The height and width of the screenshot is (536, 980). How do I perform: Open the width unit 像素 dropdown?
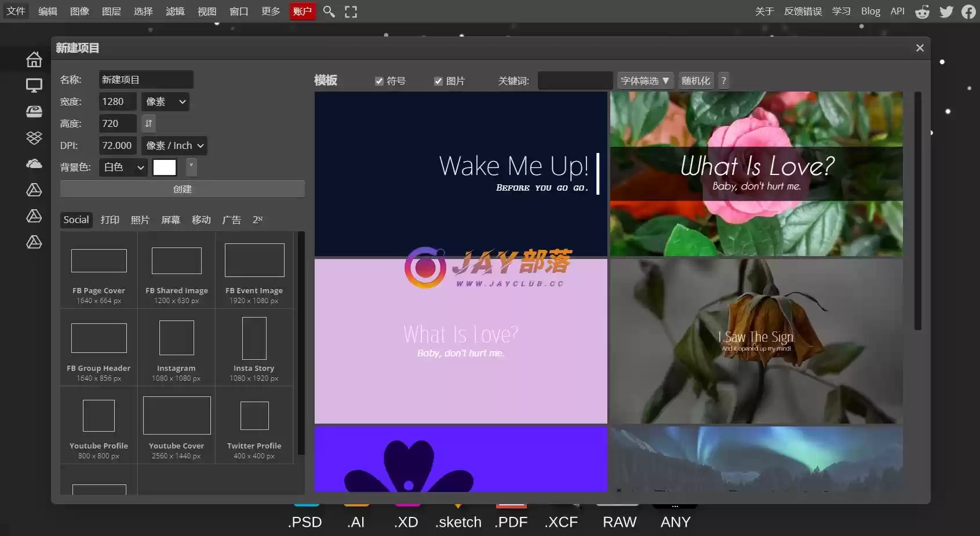[x=165, y=101]
